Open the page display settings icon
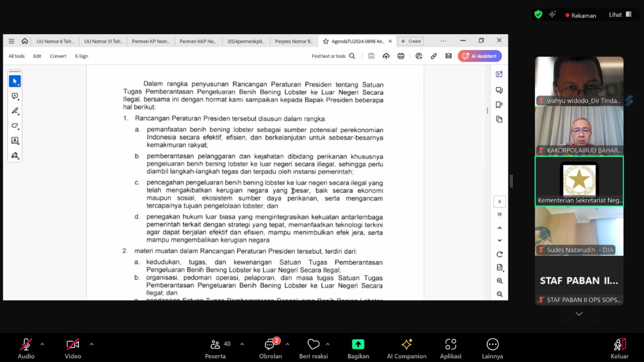Image resolution: width=644 pixels, height=362 pixels. click(499, 267)
